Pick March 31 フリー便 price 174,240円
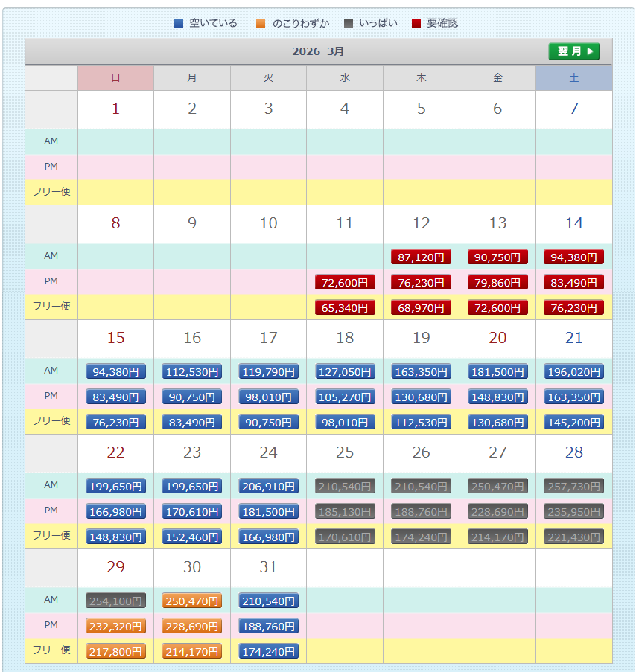 tap(268, 652)
